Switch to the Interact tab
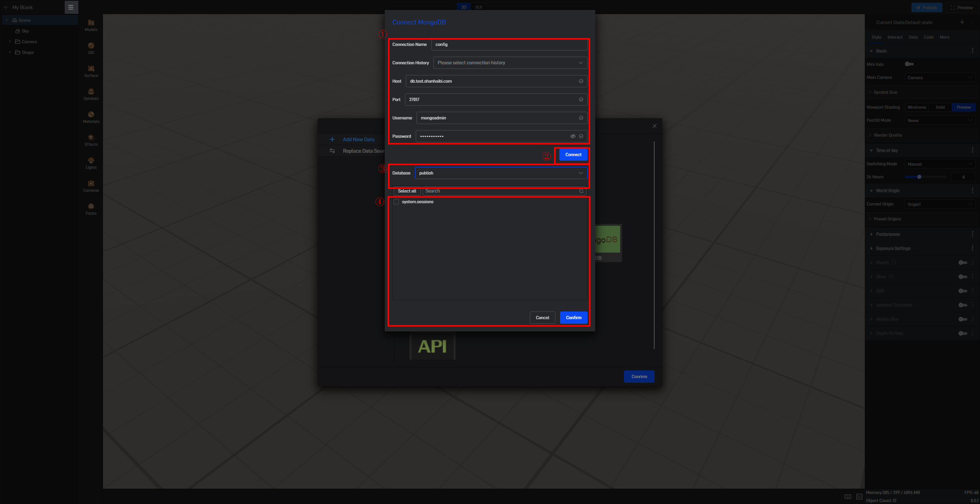 895,37
